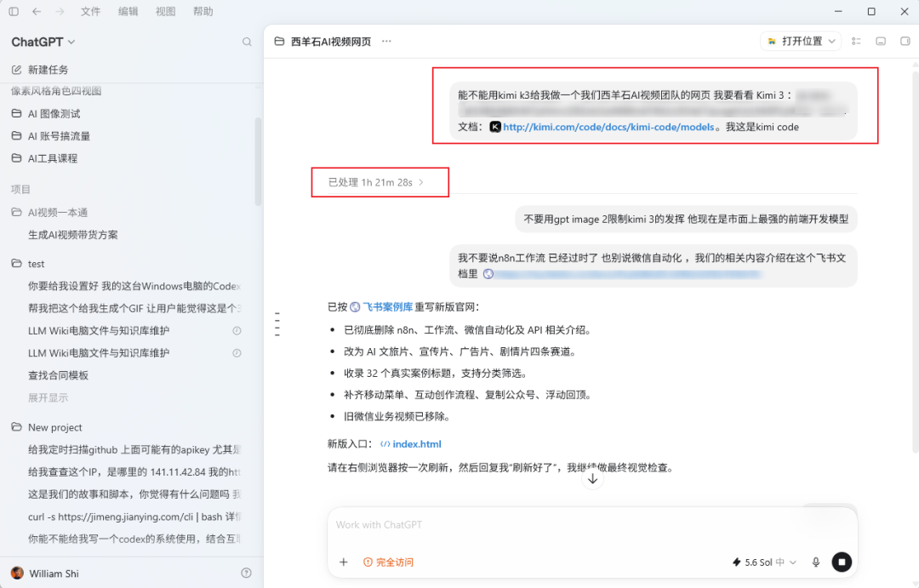This screenshot has width=919, height=588.
Task: Click the 完全访问 permission selector
Action: (x=389, y=562)
